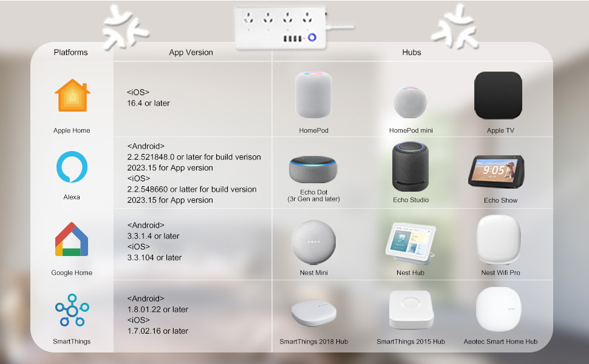Click the Google Home logo

[x=72, y=239]
